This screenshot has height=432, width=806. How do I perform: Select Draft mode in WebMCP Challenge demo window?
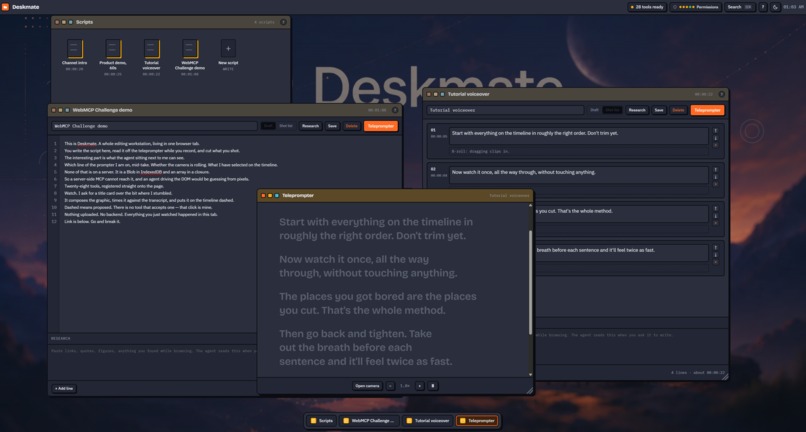click(x=268, y=126)
